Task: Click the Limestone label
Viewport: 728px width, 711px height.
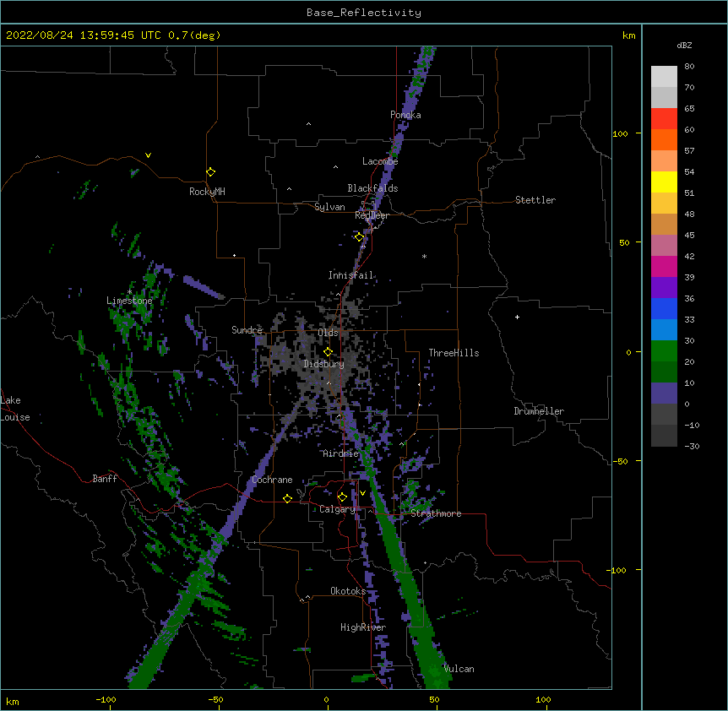Action: pyautogui.click(x=129, y=301)
